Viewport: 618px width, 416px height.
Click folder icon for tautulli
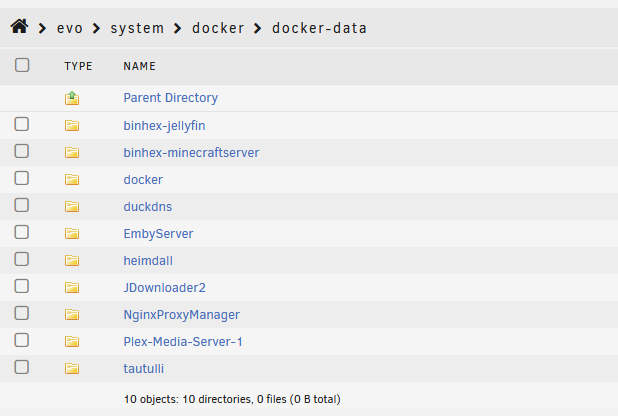pyautogui.click(x=72, y=369)
